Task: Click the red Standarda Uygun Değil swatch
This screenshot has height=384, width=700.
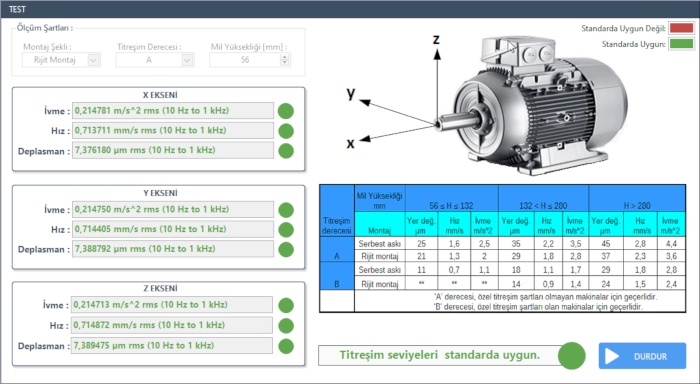Action: tap(681, 29)
